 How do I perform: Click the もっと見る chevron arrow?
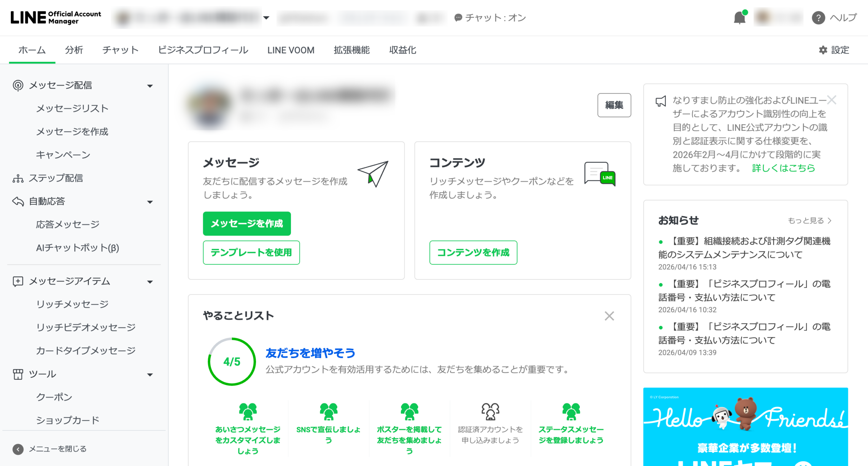(x=829, y=221)
